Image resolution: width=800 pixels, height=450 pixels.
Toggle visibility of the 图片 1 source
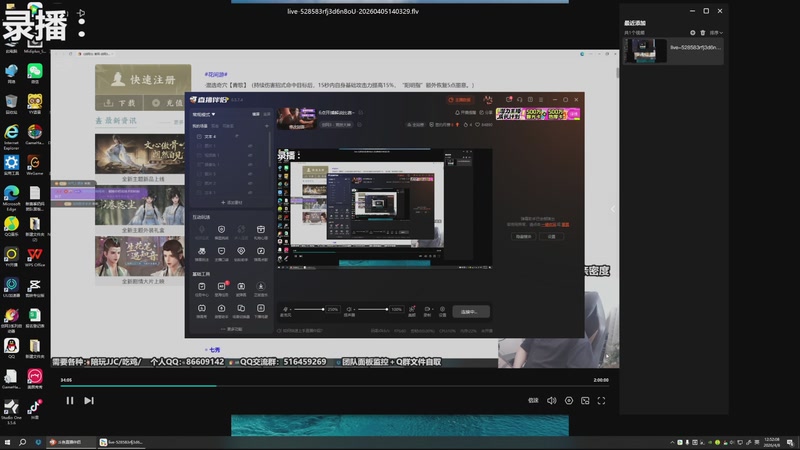click(x=250, y=146)
